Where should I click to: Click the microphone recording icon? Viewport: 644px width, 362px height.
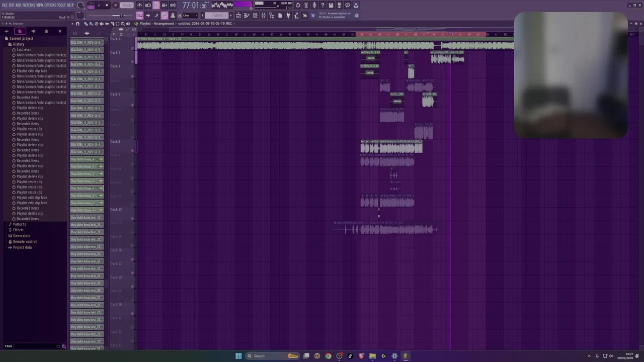314,5
